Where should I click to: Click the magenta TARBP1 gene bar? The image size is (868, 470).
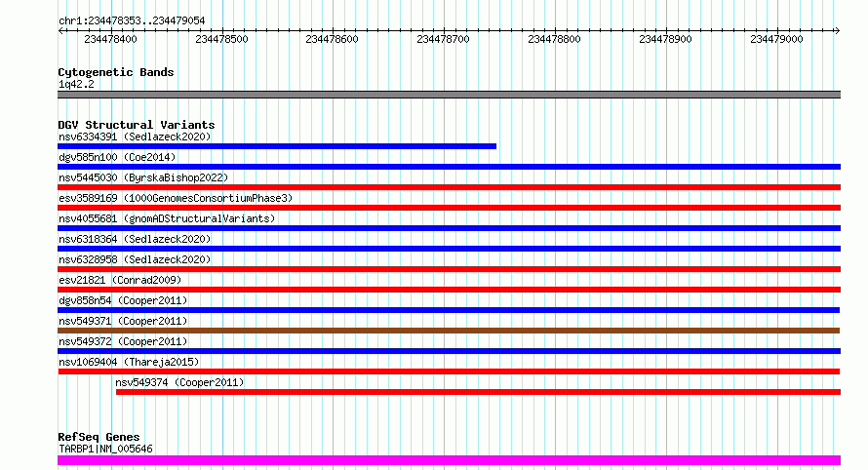tap(449, 460)
